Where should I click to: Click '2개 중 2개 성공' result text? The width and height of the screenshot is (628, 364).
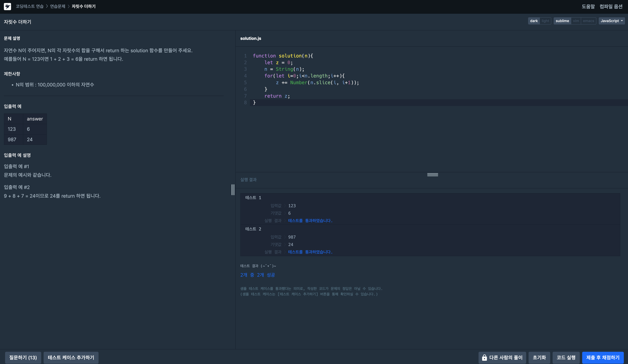pyautogui.click(x=257, y=275)
